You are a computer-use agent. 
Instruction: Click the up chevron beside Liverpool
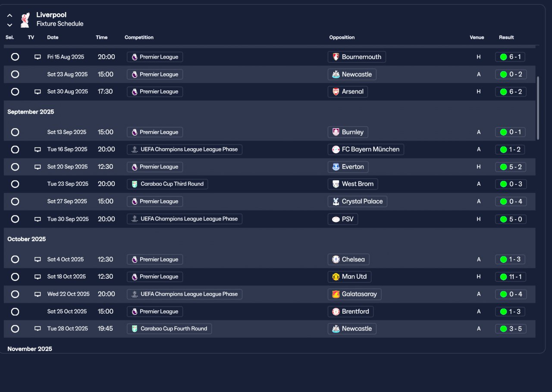[9, 16]
